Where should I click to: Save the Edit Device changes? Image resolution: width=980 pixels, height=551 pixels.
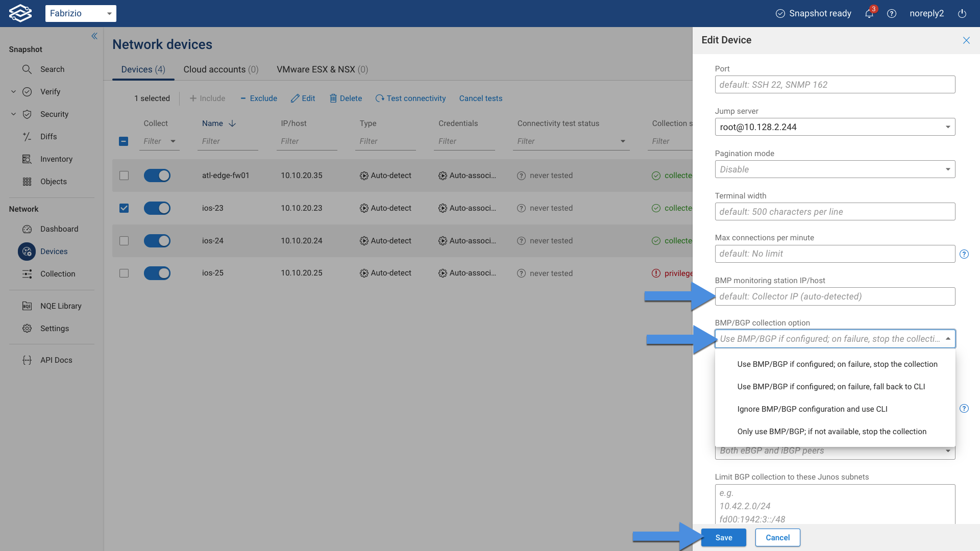[x=723, y=537]
